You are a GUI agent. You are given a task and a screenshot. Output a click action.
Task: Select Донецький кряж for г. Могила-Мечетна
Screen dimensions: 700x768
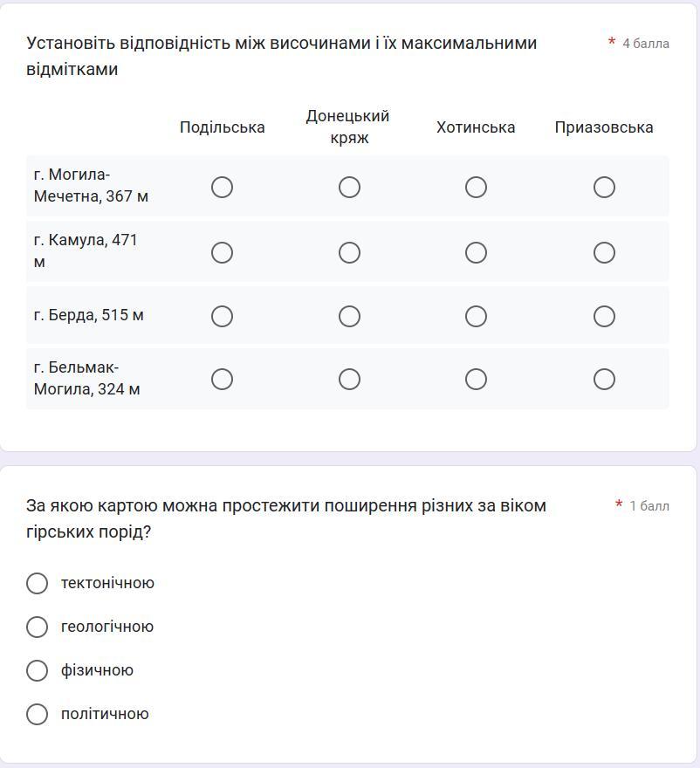pos(349,187)
